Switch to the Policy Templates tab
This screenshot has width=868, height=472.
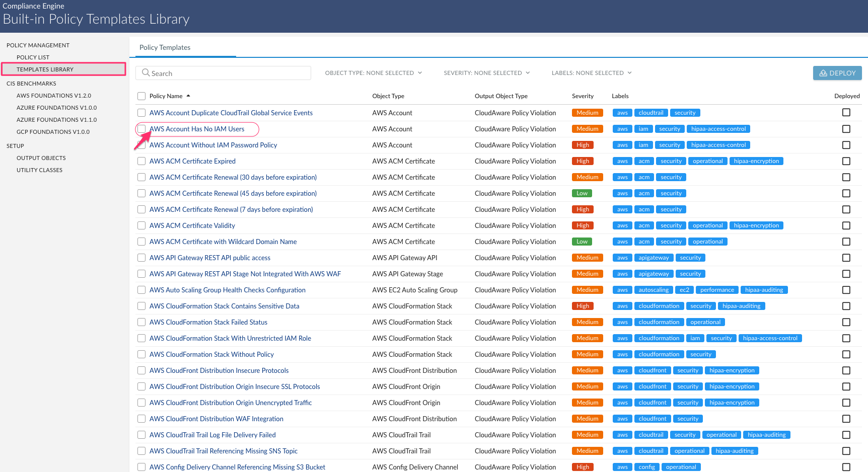point(165,47)
